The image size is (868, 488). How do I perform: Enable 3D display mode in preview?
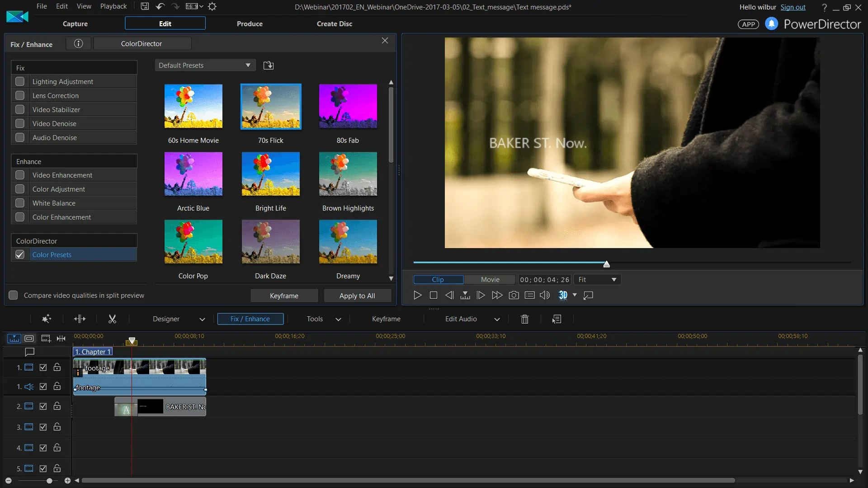point(563,295)
